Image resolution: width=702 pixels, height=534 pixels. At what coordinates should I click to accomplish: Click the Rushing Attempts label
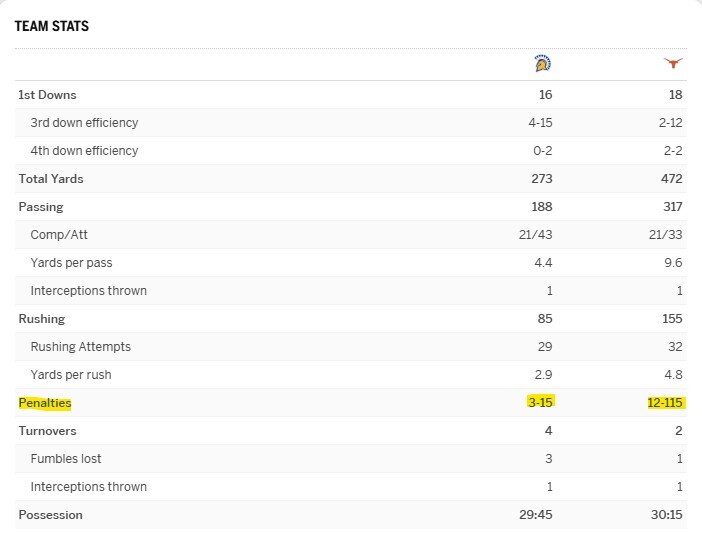pos(81,347)
